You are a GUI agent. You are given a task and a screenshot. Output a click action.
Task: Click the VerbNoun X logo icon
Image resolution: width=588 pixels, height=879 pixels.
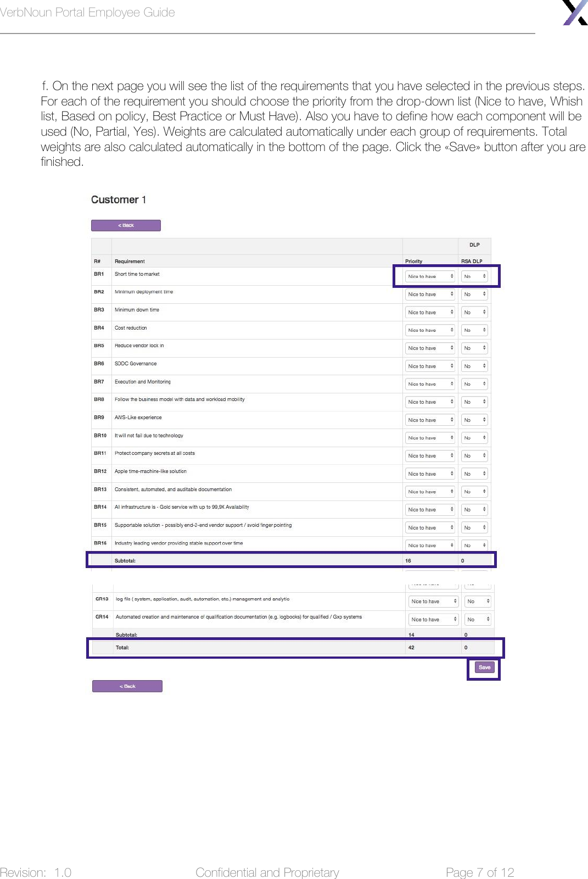coord(575,12)
